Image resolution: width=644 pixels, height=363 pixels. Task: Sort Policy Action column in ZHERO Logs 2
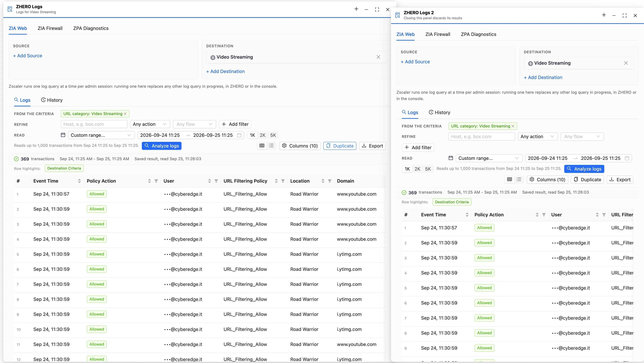pyautogui.click(x=537, y=215)
